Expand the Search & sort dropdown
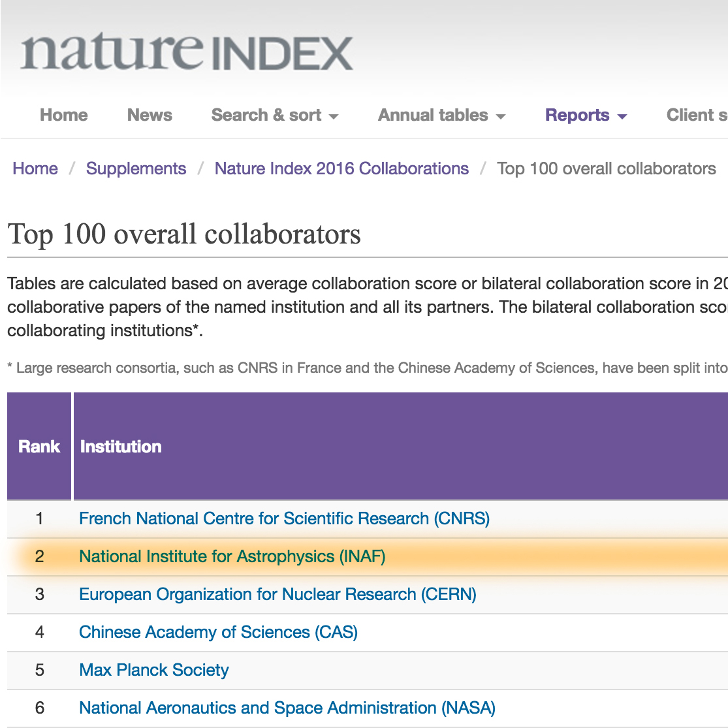This screenshot has height=728, width=728. pos(274,116)
